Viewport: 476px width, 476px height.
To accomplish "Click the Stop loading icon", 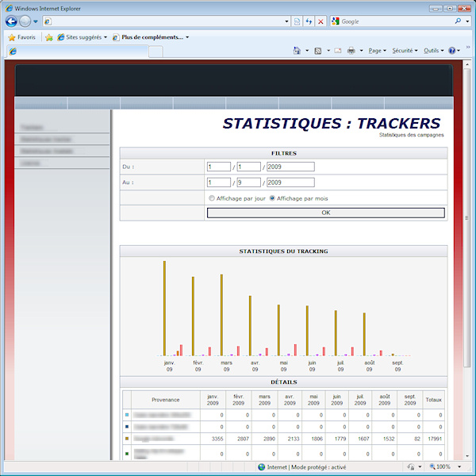I will 321,21.
